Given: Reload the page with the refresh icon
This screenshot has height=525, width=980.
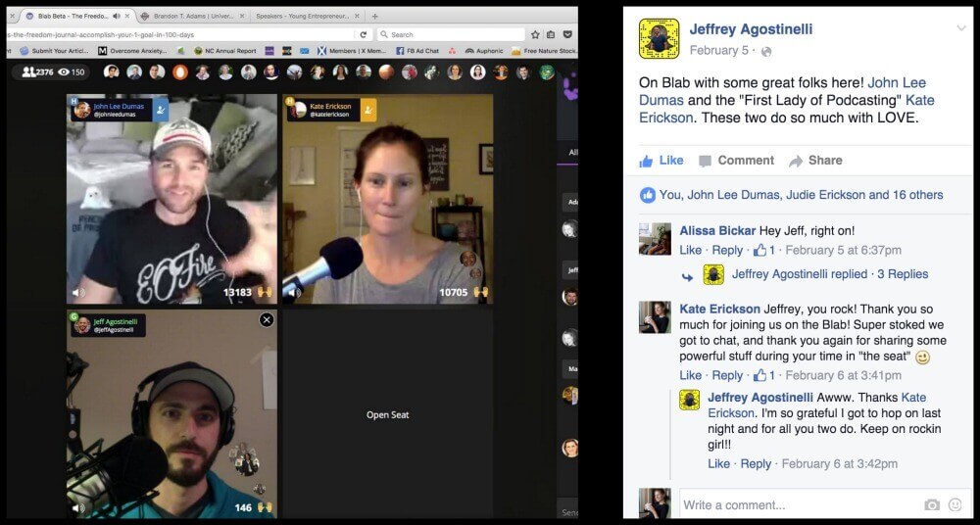Looking at the screenshot, I should tap(364, 34).
